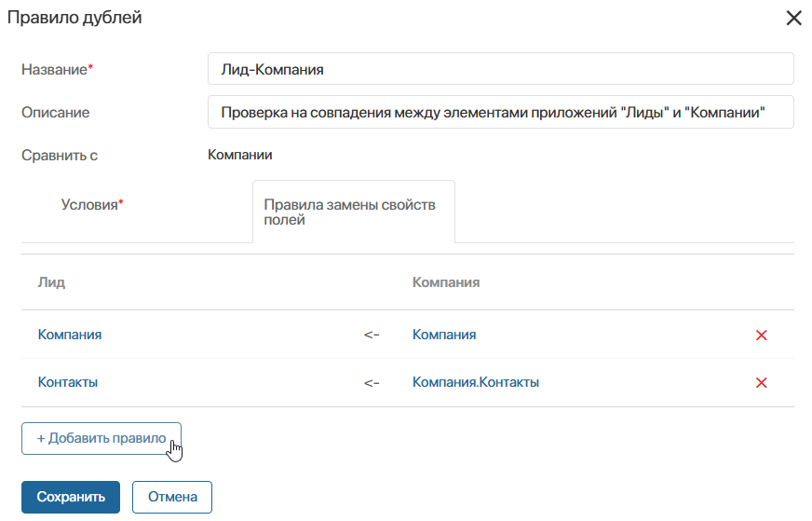Click the Описание field label

(x=56, y=112)
